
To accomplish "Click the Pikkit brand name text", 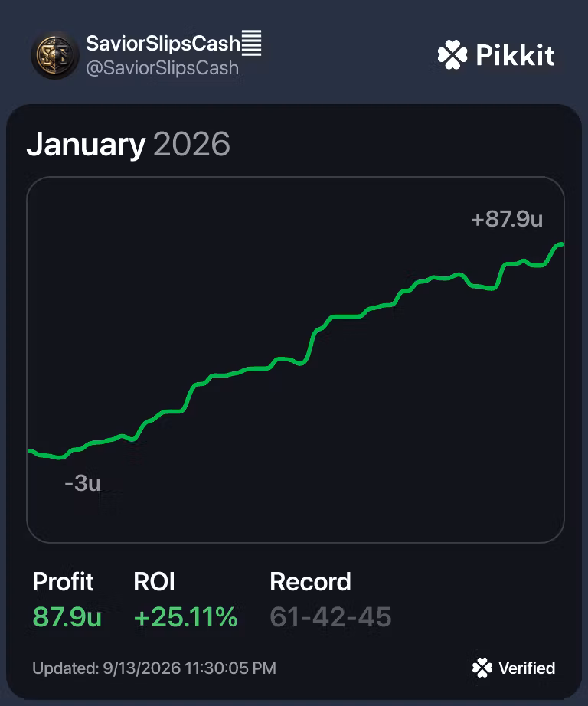I will pyautogui.click(x=515, y=55).
